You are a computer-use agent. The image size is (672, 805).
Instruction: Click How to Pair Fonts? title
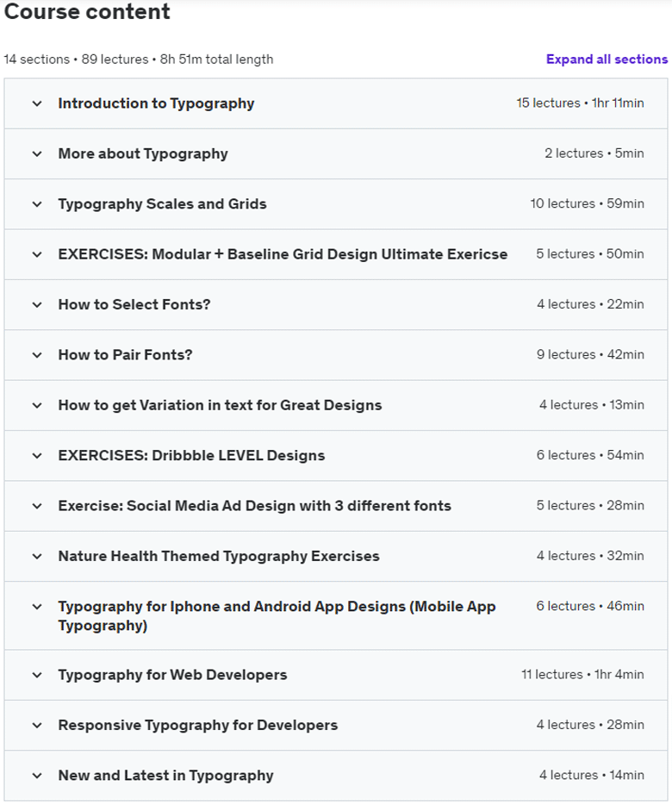coord(125,355)
